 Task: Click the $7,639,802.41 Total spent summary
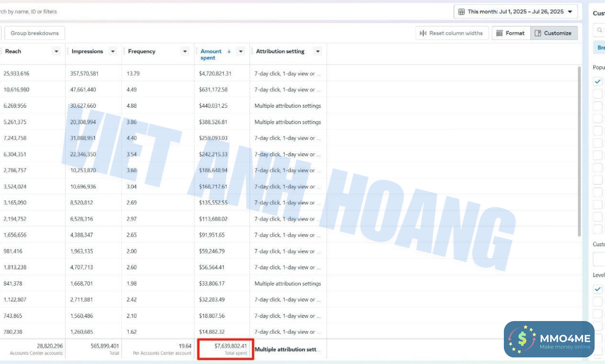226,349
